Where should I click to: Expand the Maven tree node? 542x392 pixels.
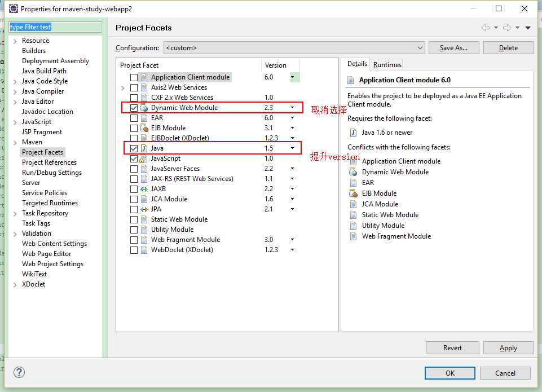pos(15,143)
